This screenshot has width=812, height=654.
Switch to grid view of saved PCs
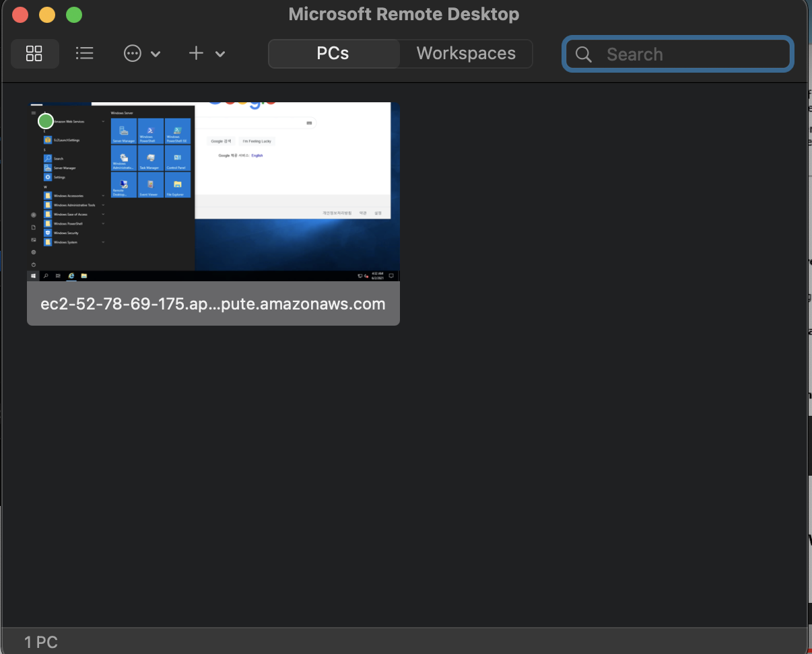tap(34, 54)
